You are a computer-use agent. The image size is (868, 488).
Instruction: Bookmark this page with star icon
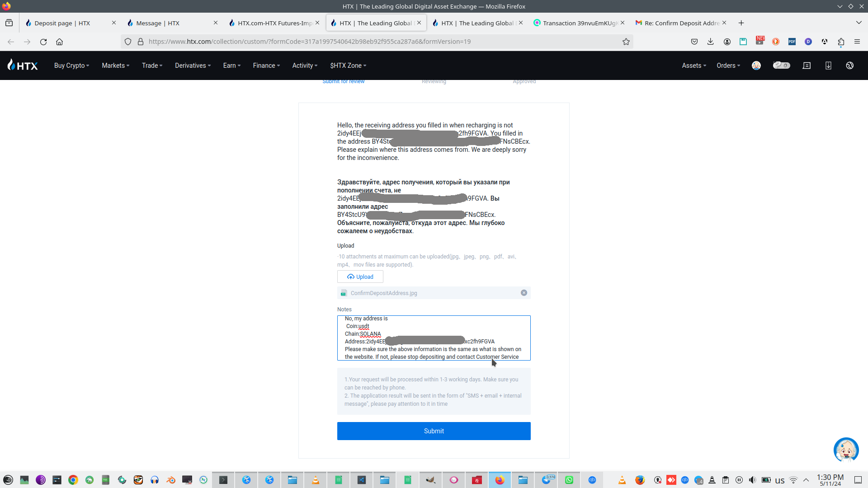click(x=626, y=42)
